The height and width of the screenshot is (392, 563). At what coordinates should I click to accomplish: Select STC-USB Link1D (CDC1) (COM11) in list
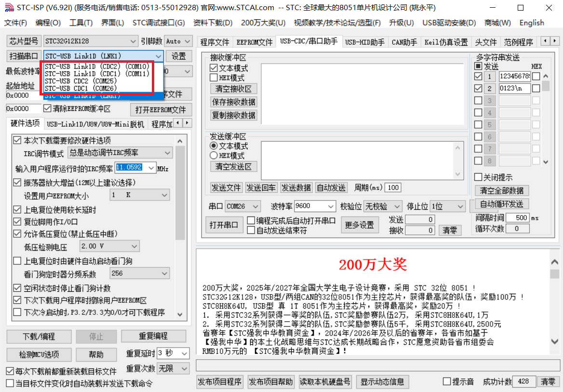click(x=97, y=74)
